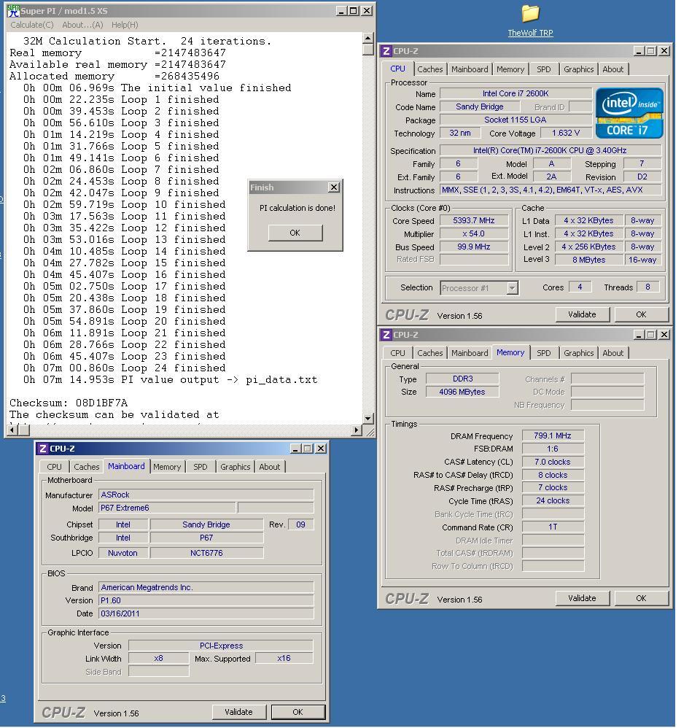Click the Checksum: 08D1BF7A line
Viewport: 700px width, 728px height.
(69, 403)
